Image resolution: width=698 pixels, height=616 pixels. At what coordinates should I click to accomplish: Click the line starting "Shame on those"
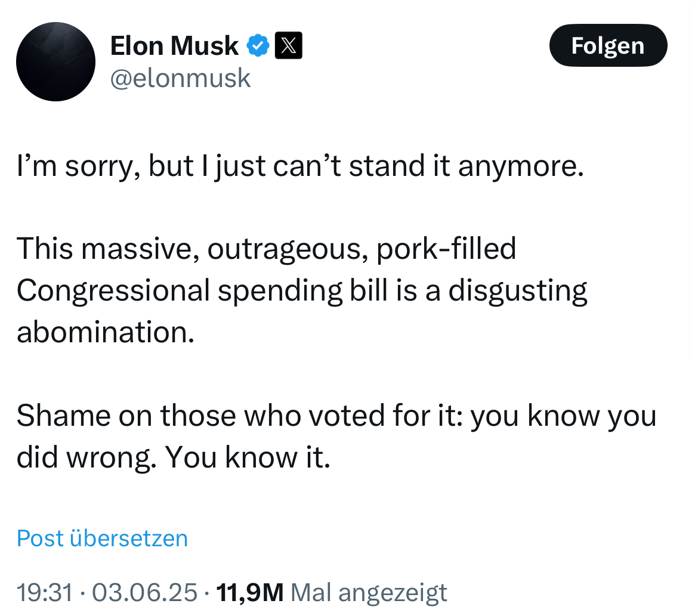336,416
